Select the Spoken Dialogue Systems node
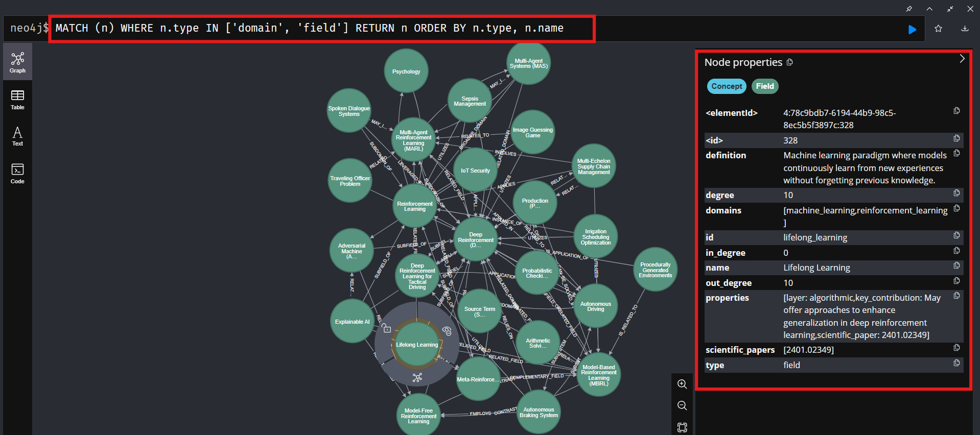Screen dimensions: 980x435 click(x=349, y=111)
